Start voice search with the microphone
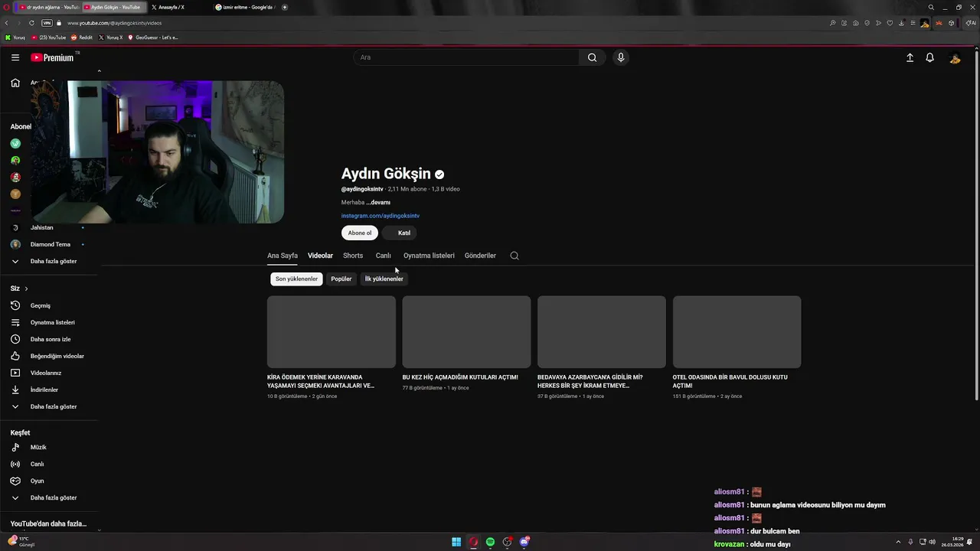The height and width of the screenshot is (551, 980). pyautogui.click(x=621, y=57)
